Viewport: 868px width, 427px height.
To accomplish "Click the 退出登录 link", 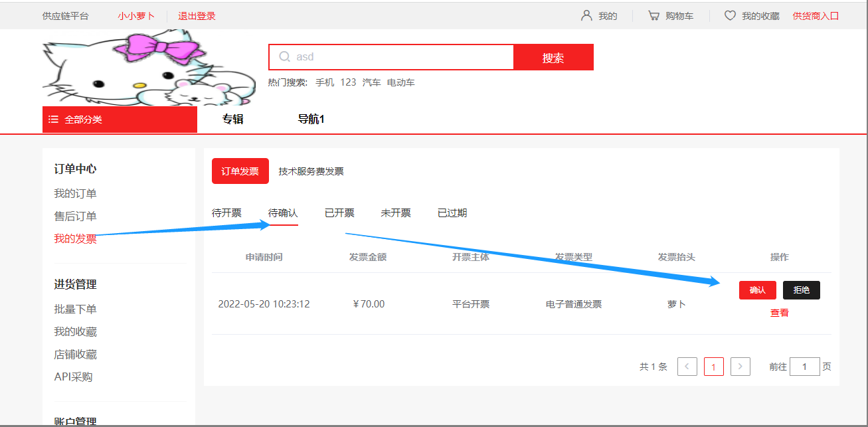I will 197,16.
